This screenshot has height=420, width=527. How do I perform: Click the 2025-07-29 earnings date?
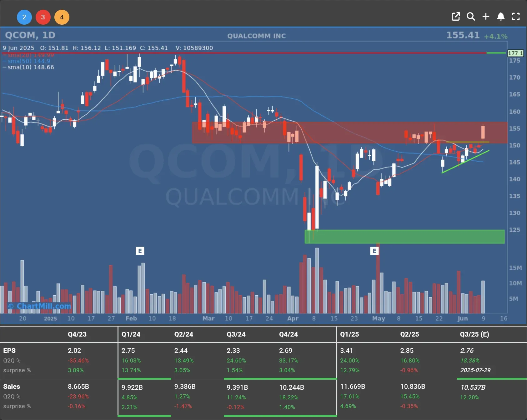tap(475, 370)
